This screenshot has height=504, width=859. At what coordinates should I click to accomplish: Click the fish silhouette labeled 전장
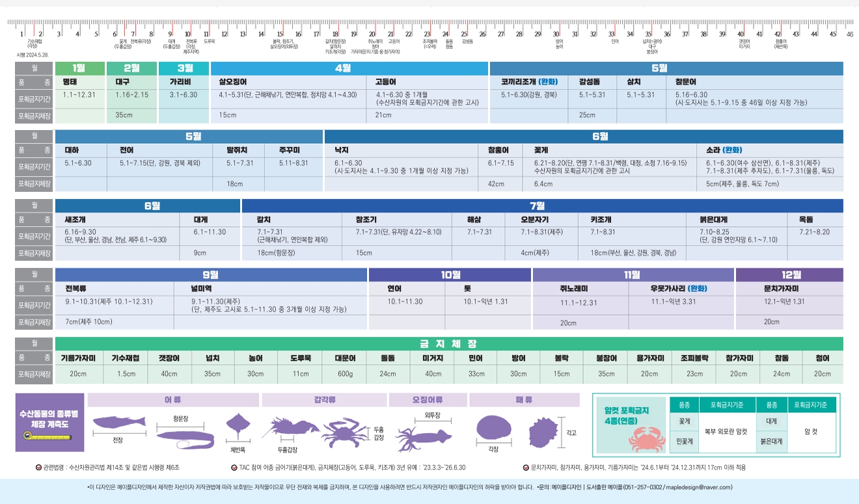click(x=119, y=422)
